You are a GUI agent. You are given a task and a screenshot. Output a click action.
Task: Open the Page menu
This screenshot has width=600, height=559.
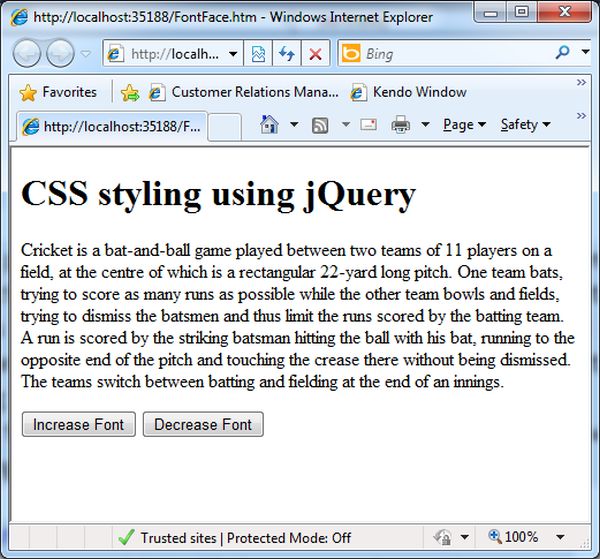click(465, 124)
